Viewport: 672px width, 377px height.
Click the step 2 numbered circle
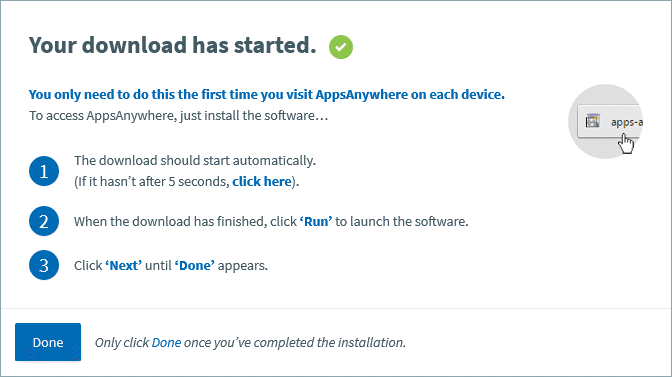pyautogui.click(x=44, y=221)
